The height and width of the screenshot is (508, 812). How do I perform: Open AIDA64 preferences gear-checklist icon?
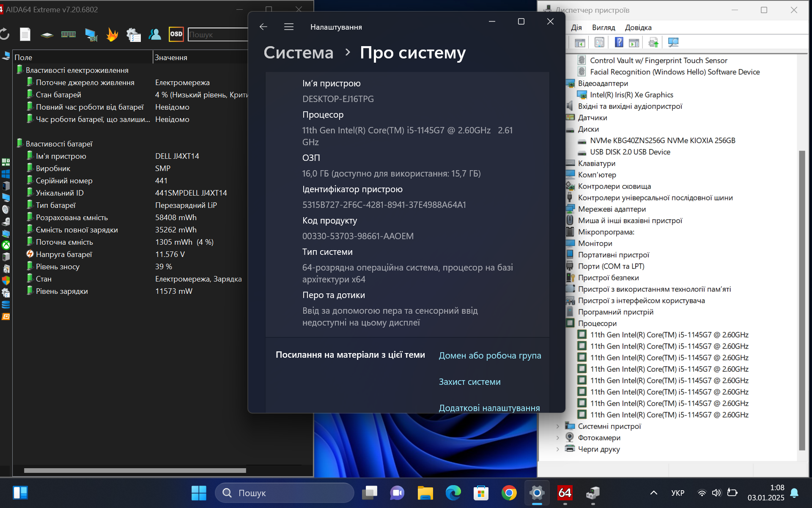click(x=134, y=35)
